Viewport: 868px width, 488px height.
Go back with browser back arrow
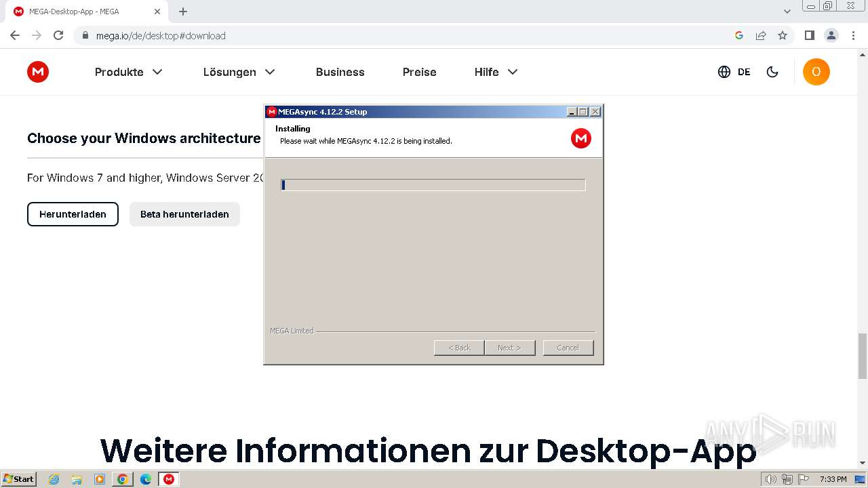point(15,35)
